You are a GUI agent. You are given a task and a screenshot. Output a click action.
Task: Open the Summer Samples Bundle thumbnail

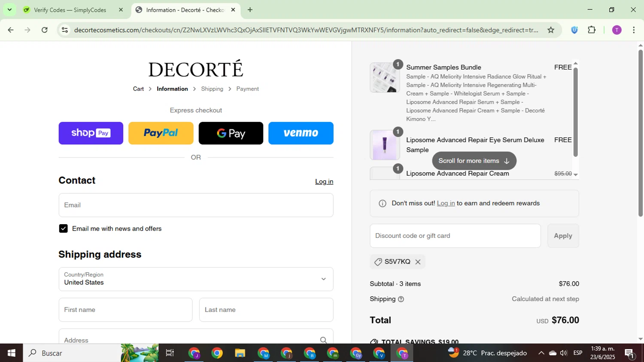385,77
